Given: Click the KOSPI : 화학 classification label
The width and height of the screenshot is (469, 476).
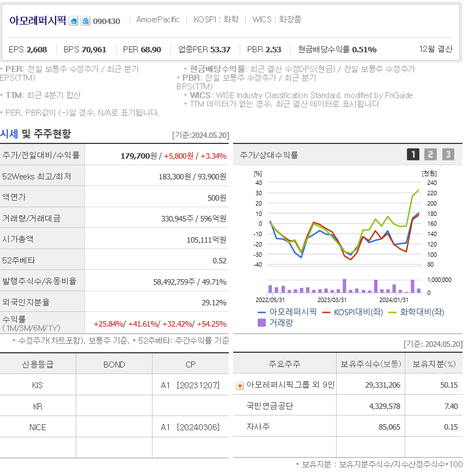Looking at the screenshot, I should tap(216, 20).
